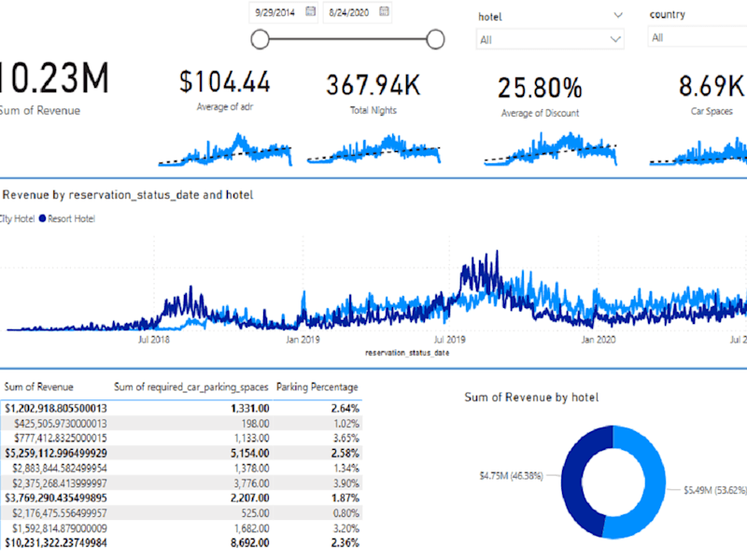Sort by Sum of Revenue column header
747x560 pixels.
39,386
